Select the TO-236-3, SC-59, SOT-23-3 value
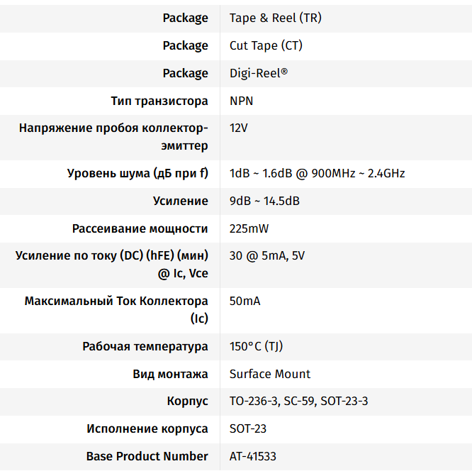This screenshot has width=472, height=476. (298, 402)
